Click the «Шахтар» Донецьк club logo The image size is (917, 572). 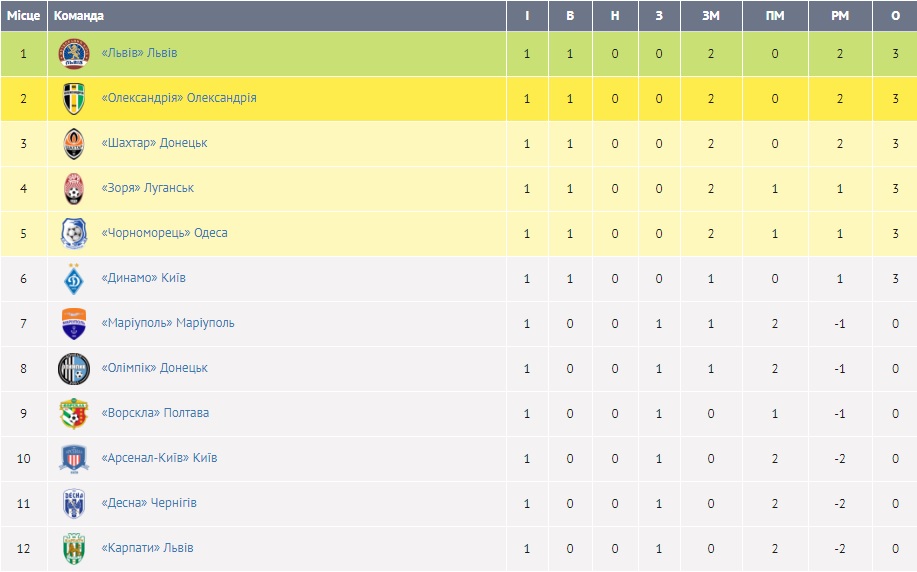tap(74, 143)
